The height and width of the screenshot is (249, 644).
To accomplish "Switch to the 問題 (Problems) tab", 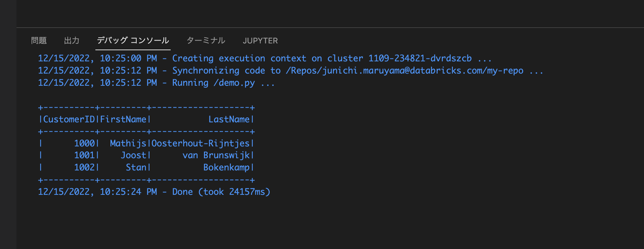I will point(38,41).
